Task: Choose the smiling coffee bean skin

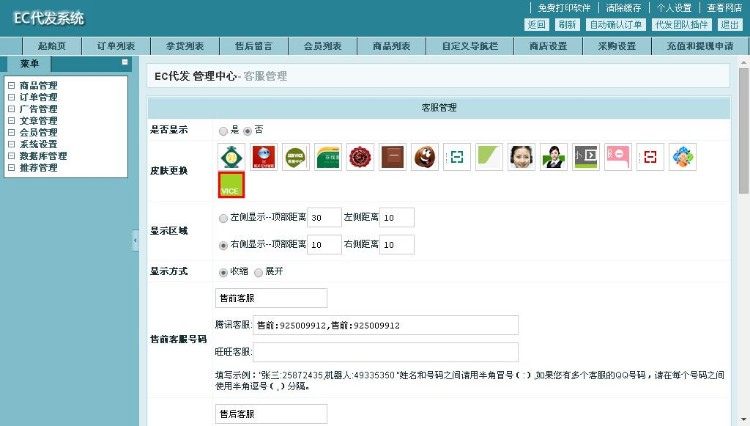Action: (x=425, y=157)
